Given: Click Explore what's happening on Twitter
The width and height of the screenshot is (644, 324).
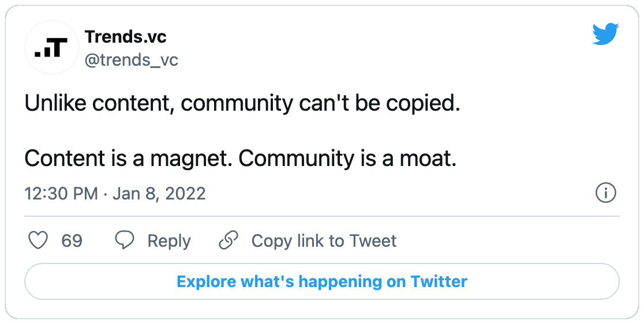Looking at the screenshot, I should pos(322,282).
